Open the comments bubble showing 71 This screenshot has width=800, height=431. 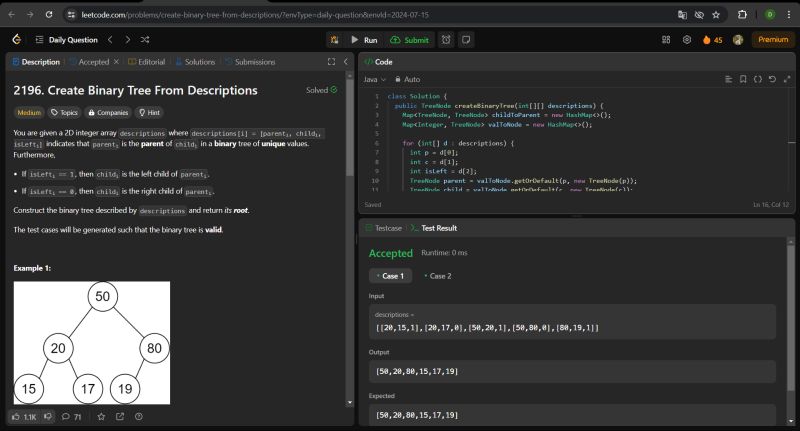[70, 416]
